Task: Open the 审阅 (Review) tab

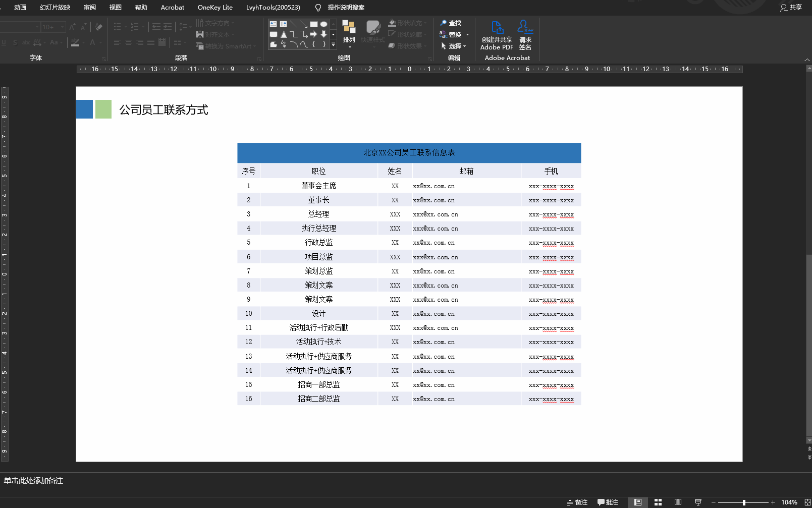Action: pos(90,7)
